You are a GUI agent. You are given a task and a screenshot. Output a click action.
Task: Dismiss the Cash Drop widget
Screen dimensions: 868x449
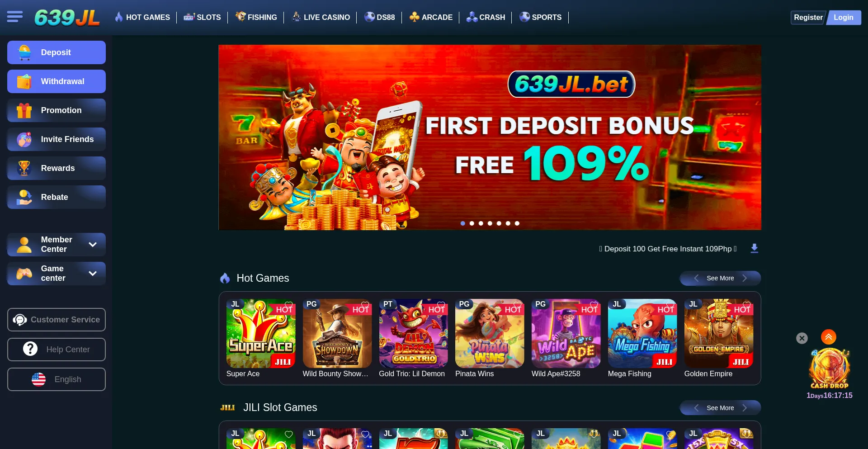point(802,338)
